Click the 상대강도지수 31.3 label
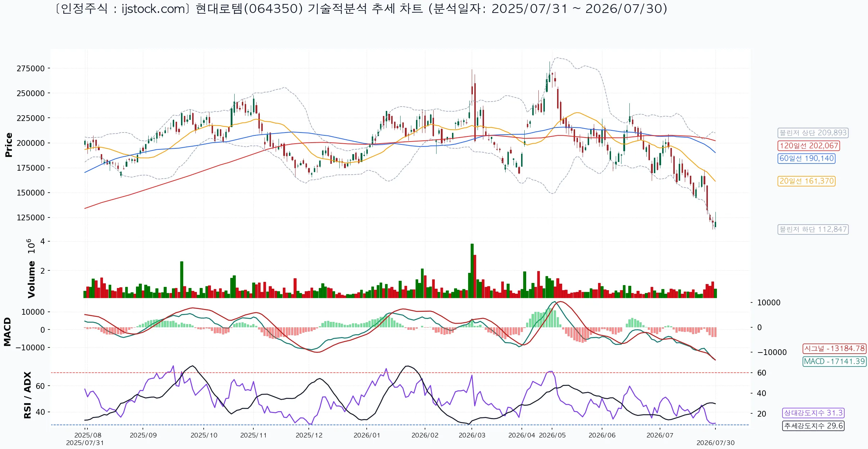The width and height of the screenshot is (868, 449). tap(813, 413)
